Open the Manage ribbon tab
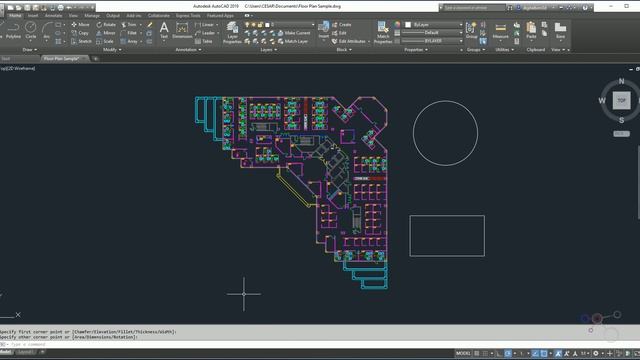640x360 pixels. point(92,16)
